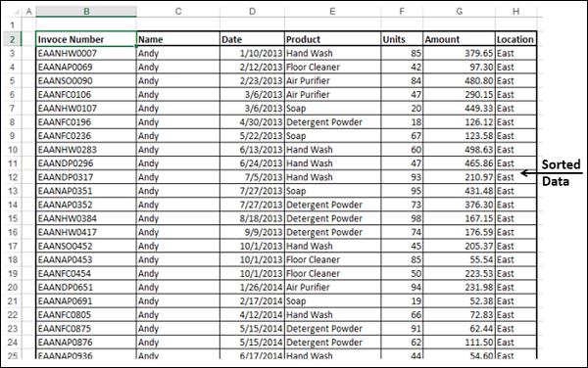Select cell containing EAANHW0007

tap(86, 53)
